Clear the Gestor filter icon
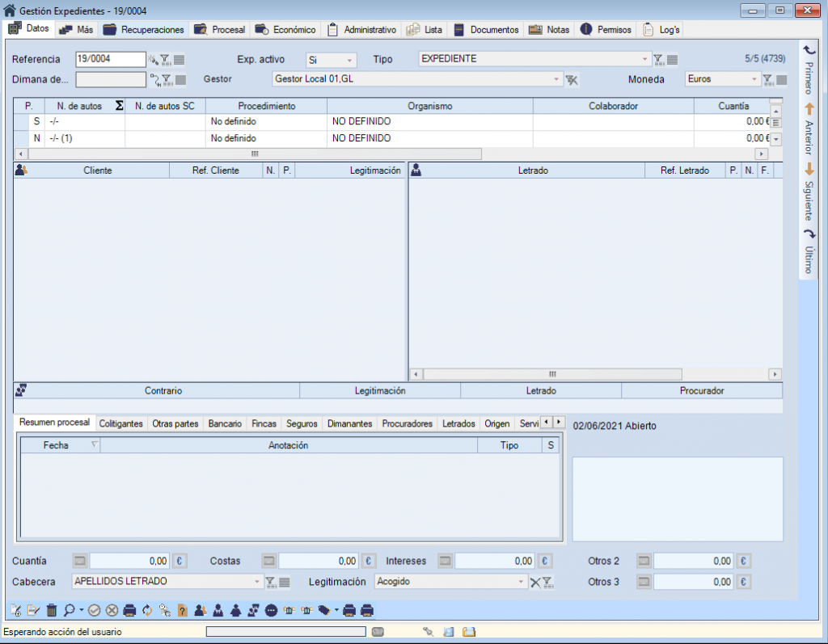The width and height of the screenshot is (828, 644). [x=572, y=79]
